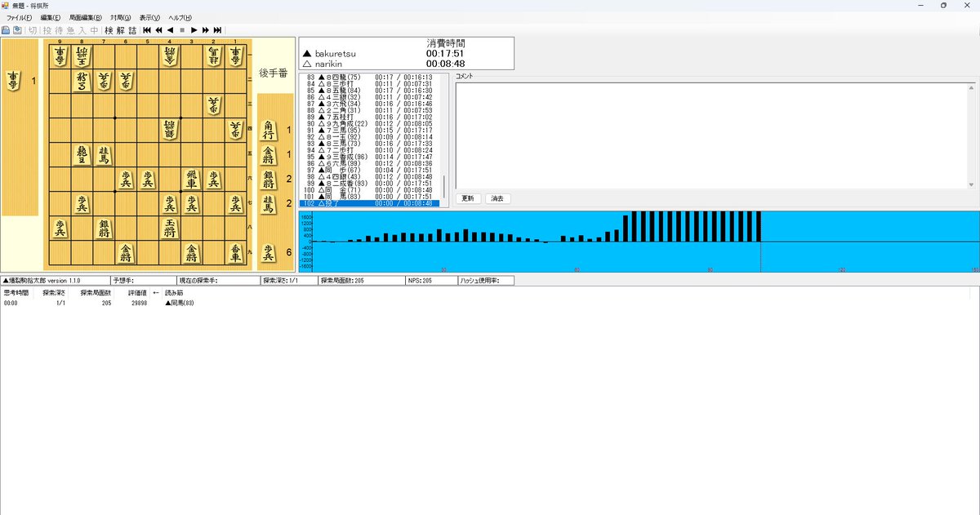Click the 入 toolbar button
This screenshot has height=515, width=980.
(82, 30)
